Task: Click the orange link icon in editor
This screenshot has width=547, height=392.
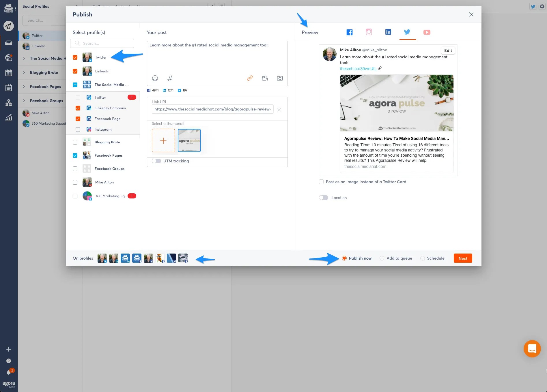Action: [250, 78]
